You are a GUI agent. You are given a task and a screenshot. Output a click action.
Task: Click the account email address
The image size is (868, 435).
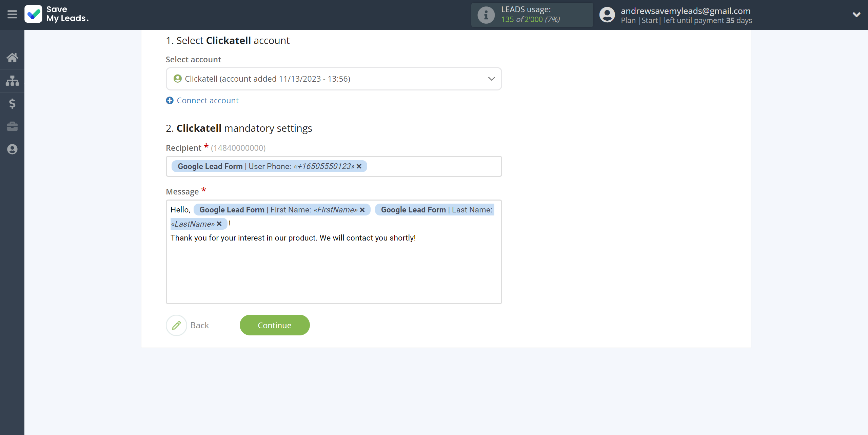[x=686, y=11]
